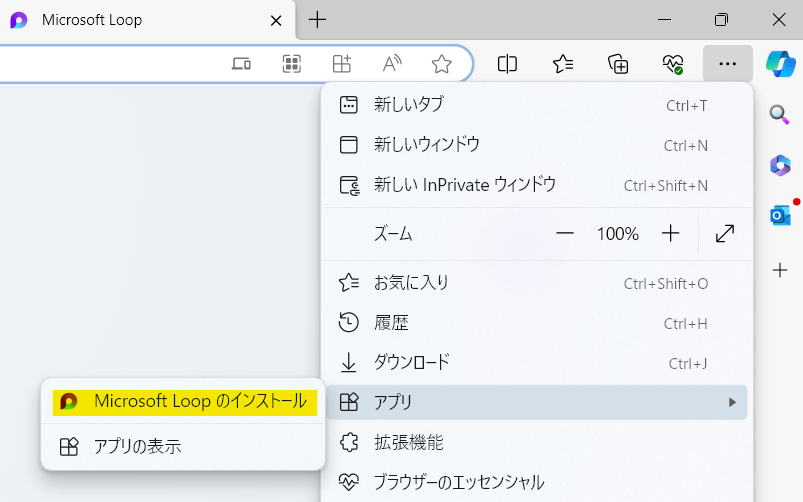Click the 100% zoom value

pos(618,234)
